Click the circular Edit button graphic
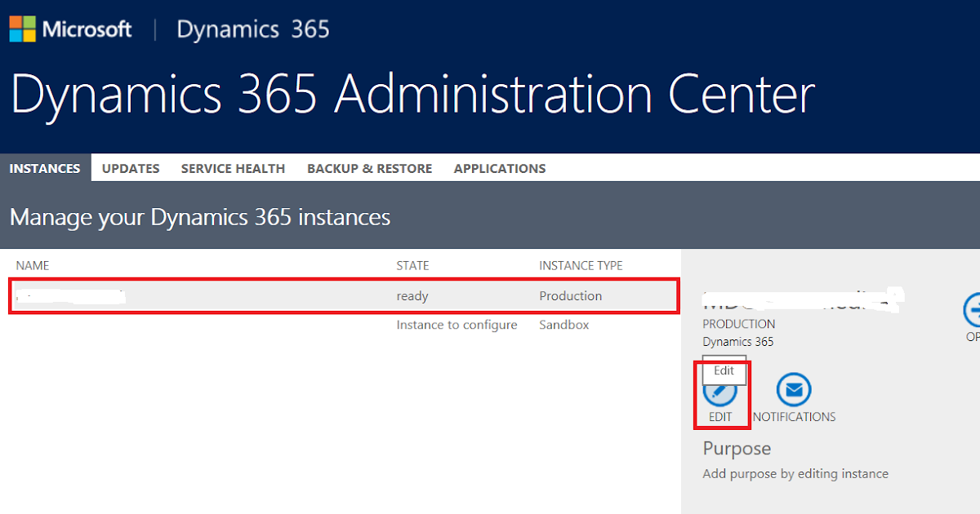The height and width of the screenshot is (514, 980). [721, 396]
